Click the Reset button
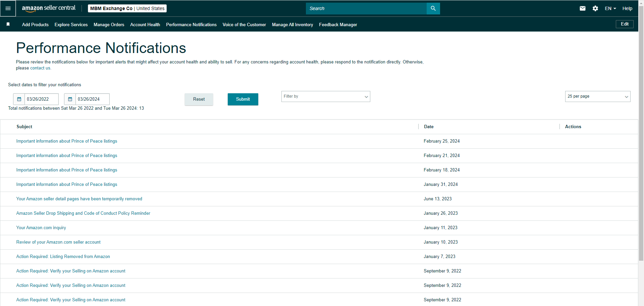The image size is (644, 306). 199,99
